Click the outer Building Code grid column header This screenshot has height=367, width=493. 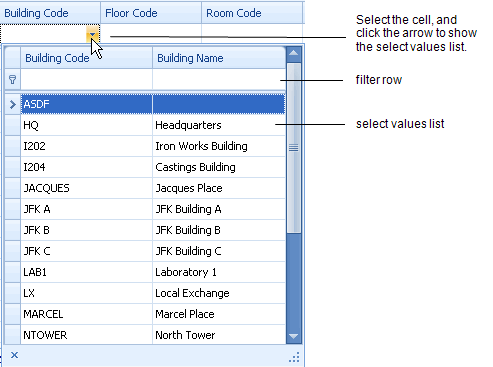50,13
